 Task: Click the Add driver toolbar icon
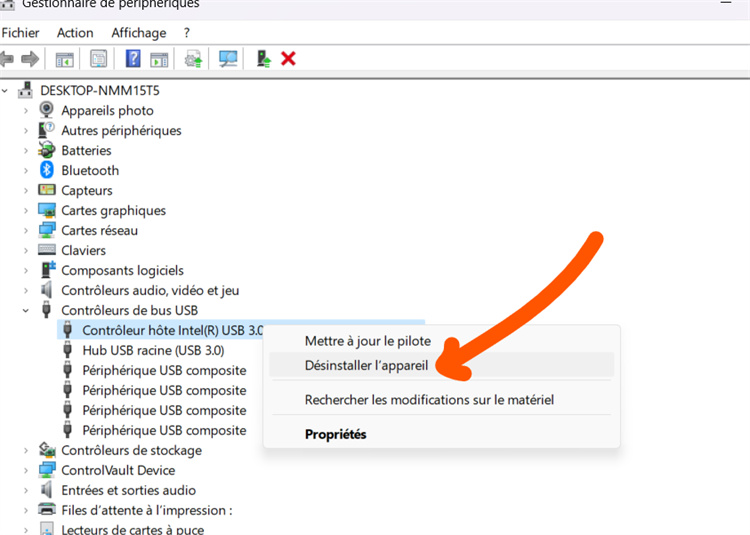pyautogui.click(x=264, y=59)
